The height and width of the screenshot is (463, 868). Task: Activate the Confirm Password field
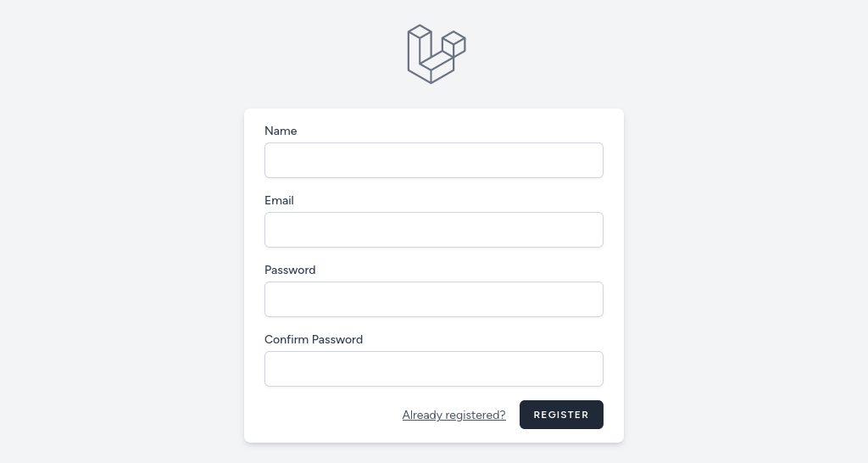pos(433,369)
